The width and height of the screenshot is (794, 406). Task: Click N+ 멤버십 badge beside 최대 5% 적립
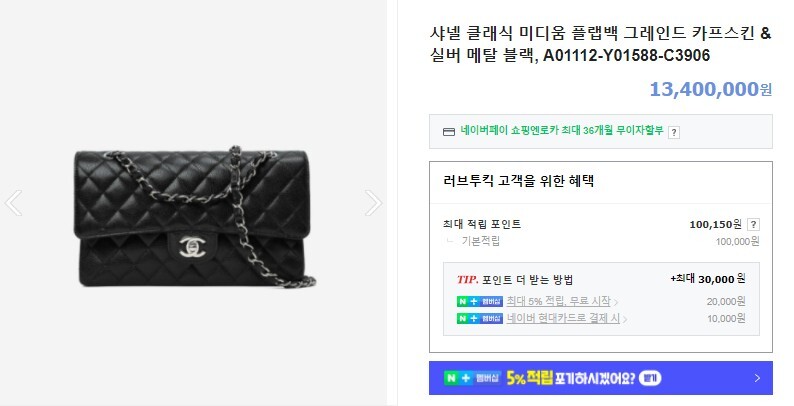tap(480, 302)
